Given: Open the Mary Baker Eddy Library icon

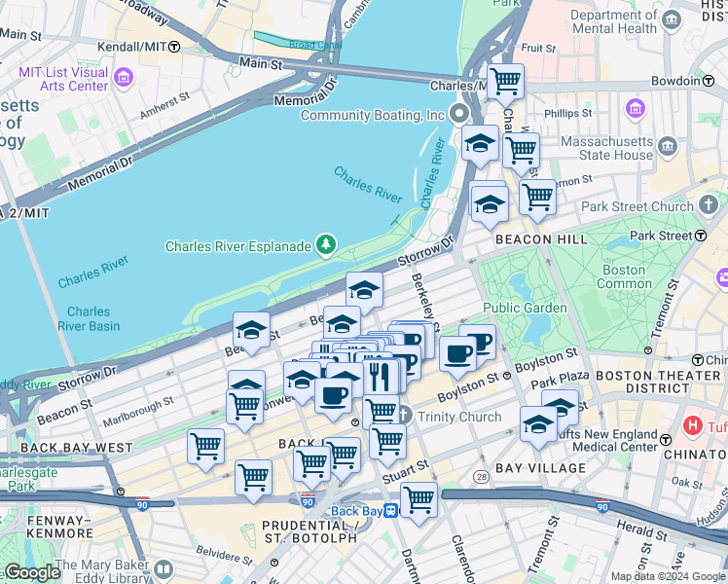Looking at the screenshot, I should 164,569.
